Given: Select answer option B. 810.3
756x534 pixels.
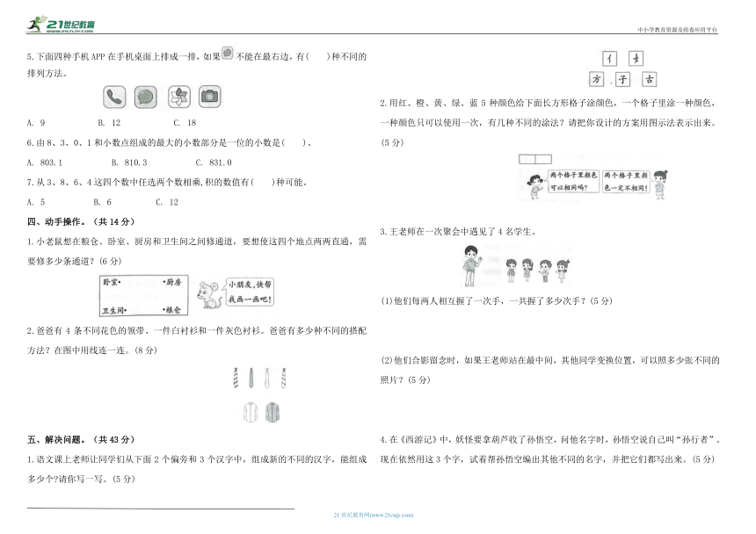Looking at the screenshot, I should (x=129, y=162).
